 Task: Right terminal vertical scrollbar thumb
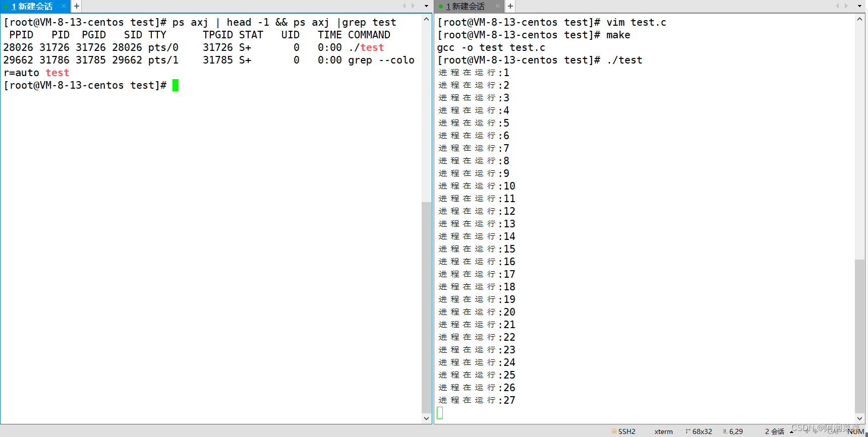point(860,336)
